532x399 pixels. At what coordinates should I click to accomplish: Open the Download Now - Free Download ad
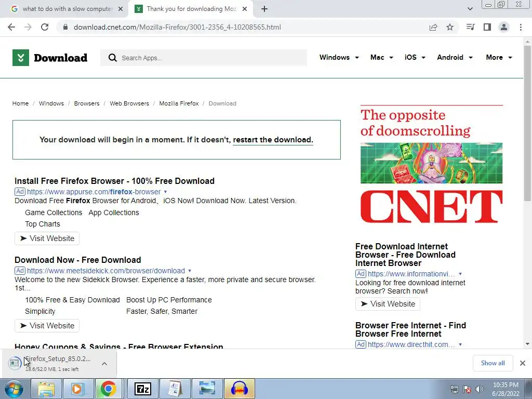click(78, 260)
